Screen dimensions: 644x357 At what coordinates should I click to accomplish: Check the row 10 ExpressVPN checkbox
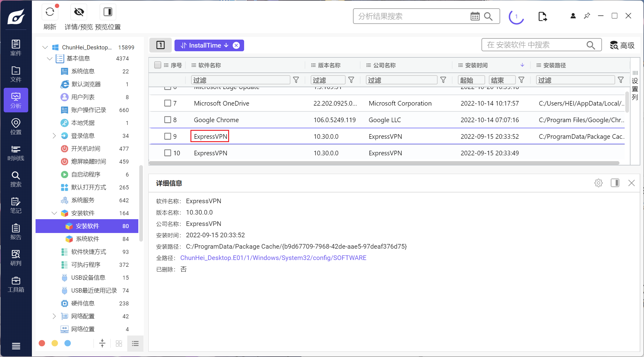167,153
